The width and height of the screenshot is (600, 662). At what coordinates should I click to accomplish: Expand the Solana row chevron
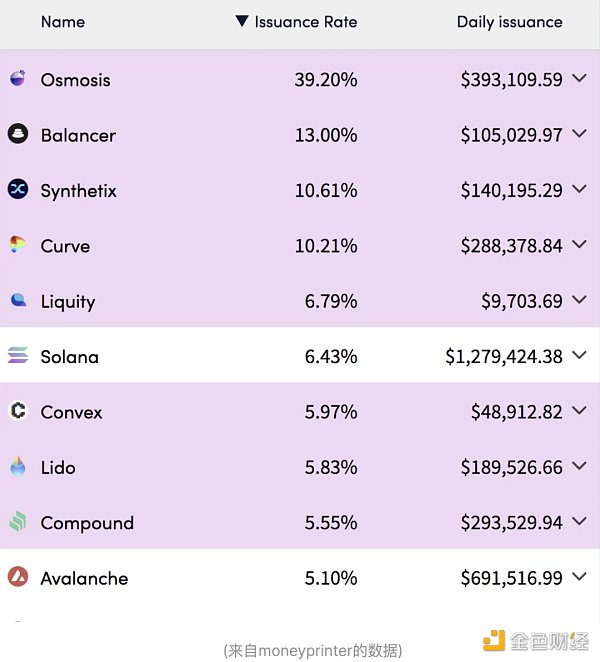[580, 356]
